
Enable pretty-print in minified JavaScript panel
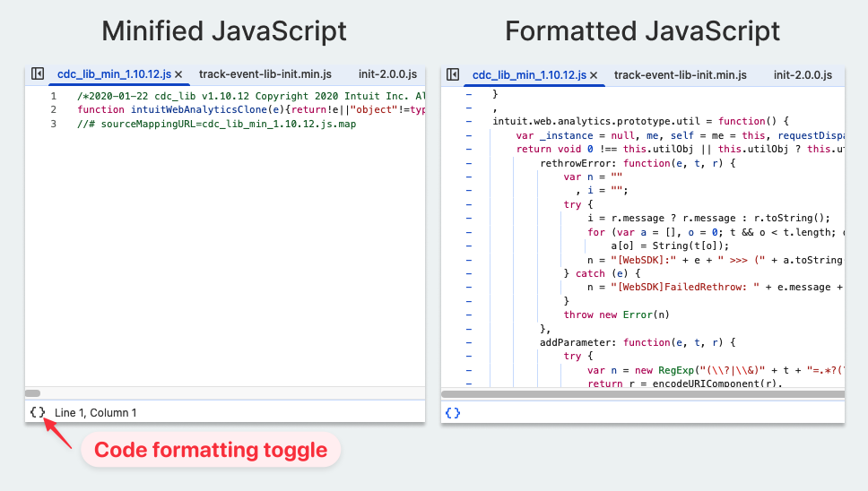pyautogui.click(x=37, y=412)
